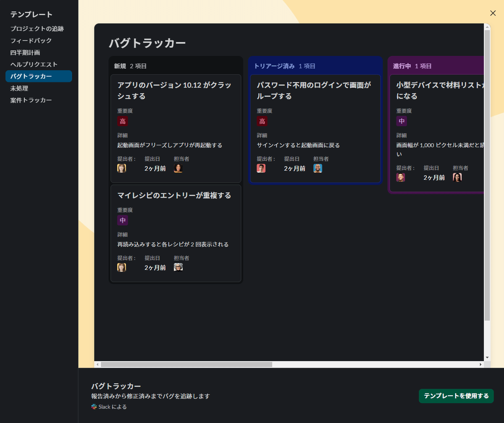Click 'Slack による' attribution text

point(113,407)
